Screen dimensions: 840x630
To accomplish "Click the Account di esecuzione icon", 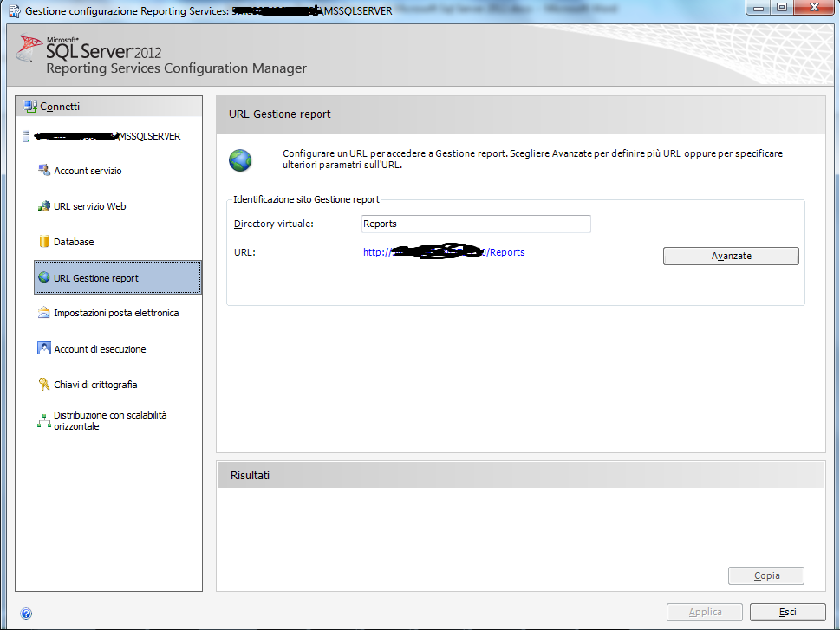I will pyautogui.click(x=44, y=348).
